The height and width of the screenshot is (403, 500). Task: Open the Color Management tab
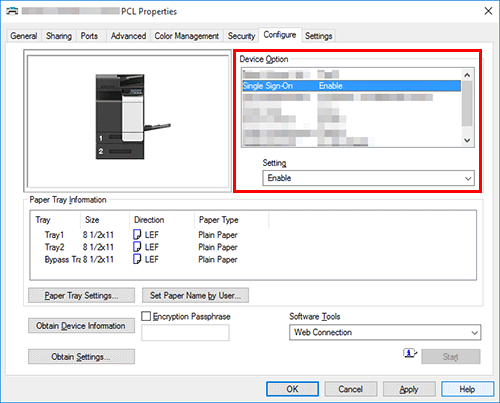[x=186, y=36]
